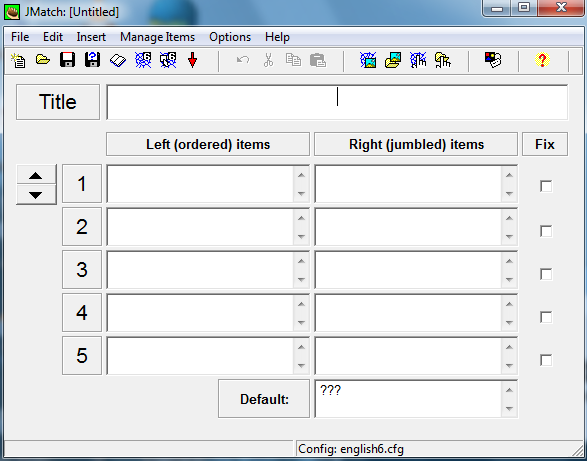This screenshot has height=461, width=587.
Task: Open the Options menu
Action: pos(230,37)
